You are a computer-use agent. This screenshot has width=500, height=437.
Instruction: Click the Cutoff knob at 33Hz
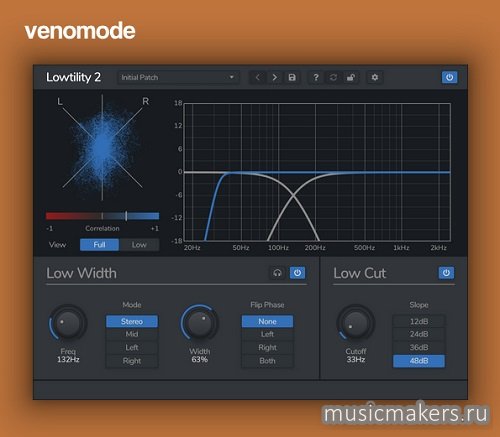coord(356,323)
